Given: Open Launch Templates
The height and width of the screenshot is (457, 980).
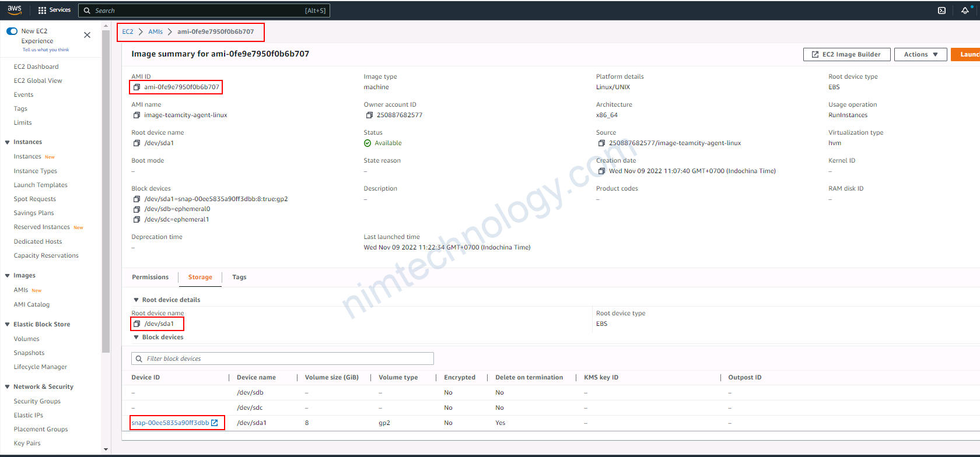Looking at the screenshot, I should 41,185.
